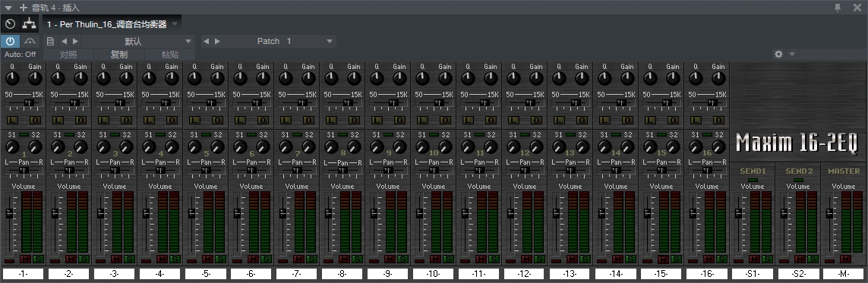Click the 对照 compare button

tap(68, 54)
